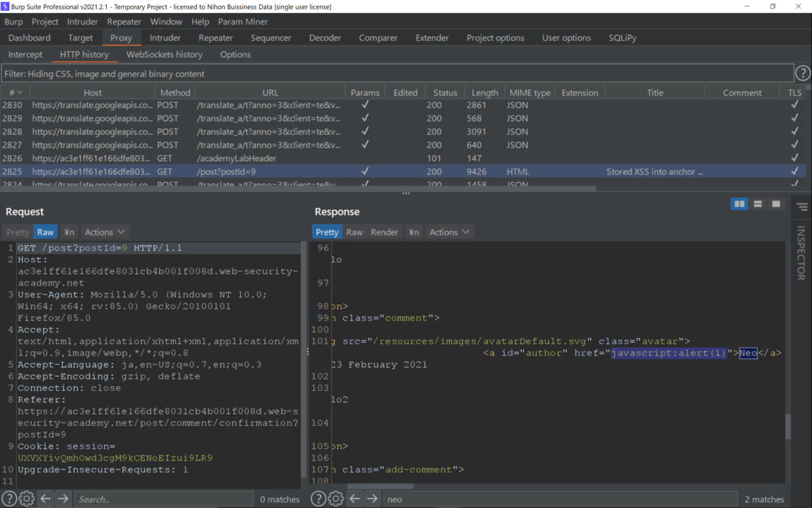Sort by the # column header
Screen dimensions: 812x508
pyautogui.click(x=15, y=92)
